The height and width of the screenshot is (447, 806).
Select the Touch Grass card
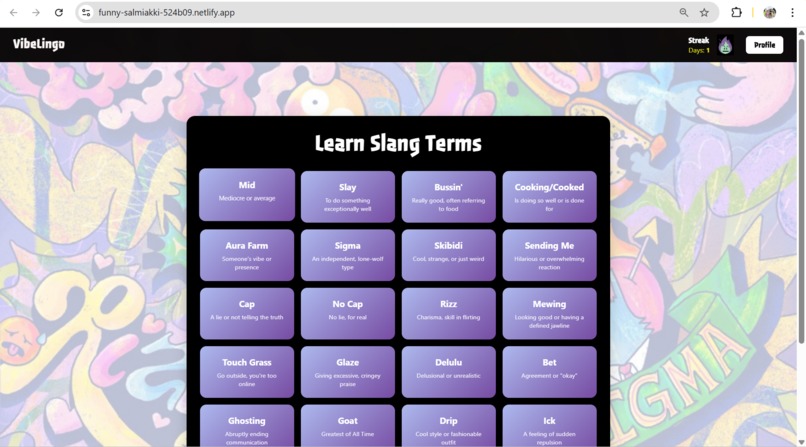pos(247,372)
